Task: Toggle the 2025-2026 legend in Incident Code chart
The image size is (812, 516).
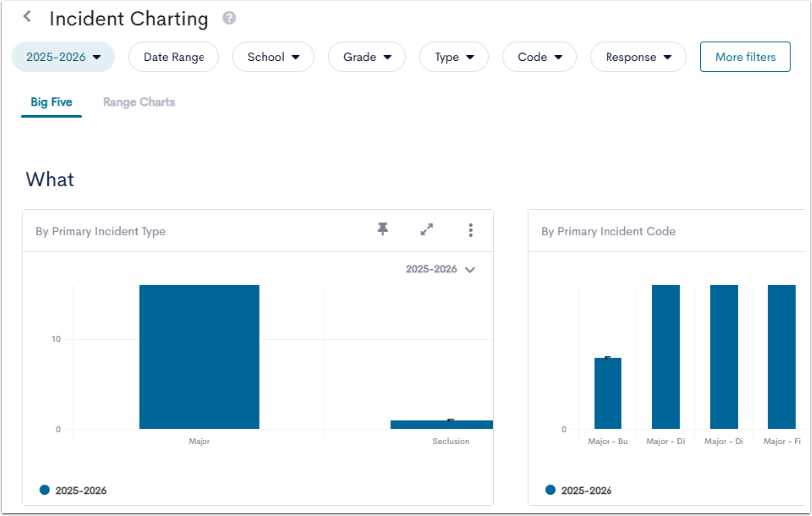Action: click(579, 490)
